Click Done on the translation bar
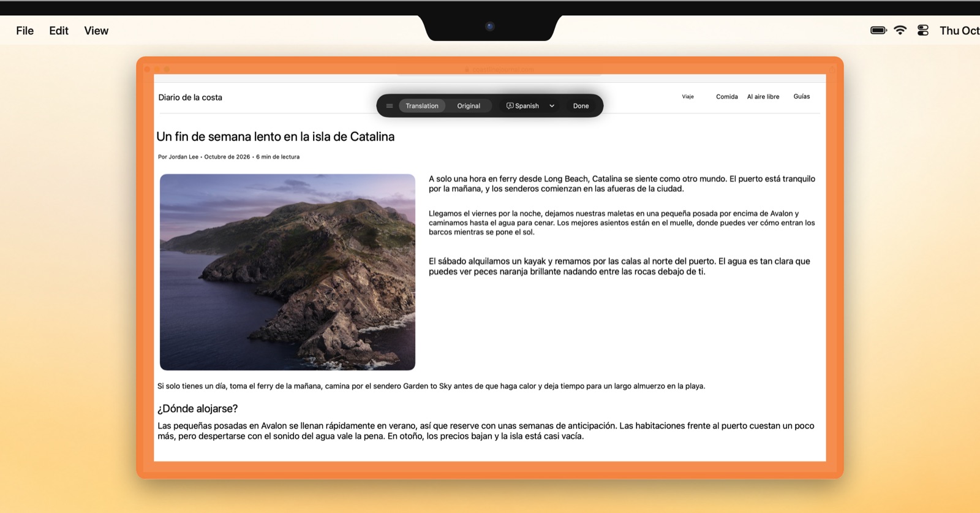The width and height of the screenshot is (980, 513). pos(581,106)
